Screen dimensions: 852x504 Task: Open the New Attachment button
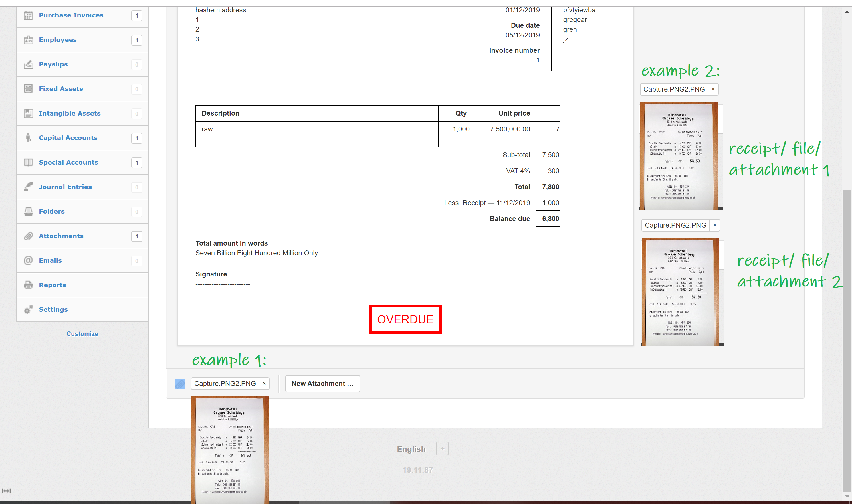322,383
